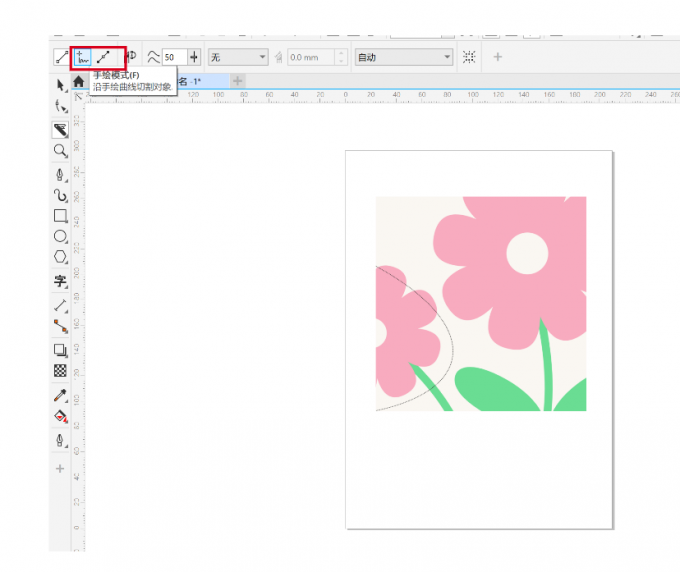Select the Knife tool in toolbox
Viewport: 680px width, 572px height.
[61, 129]
